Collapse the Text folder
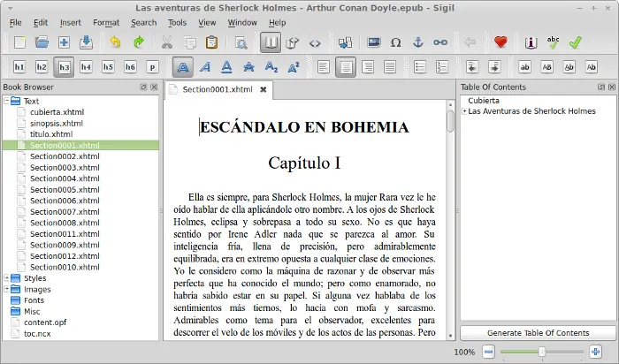This screenshot has height=364, width=619. pos(7,101)
